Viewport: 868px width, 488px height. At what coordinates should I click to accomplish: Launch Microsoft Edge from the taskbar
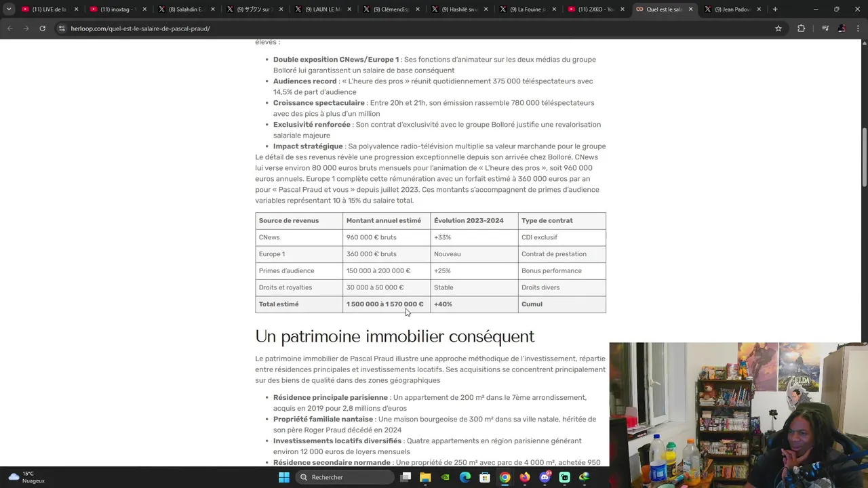[465, 477]
